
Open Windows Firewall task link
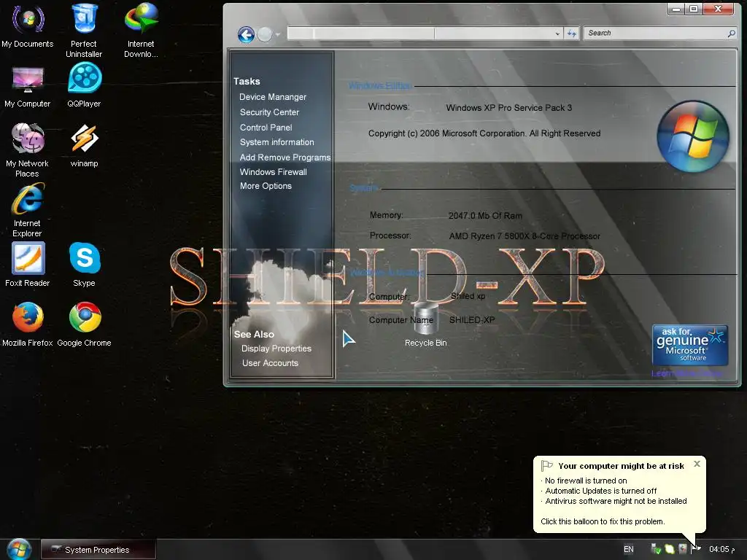pyautogui.click(x=273, y=172)
